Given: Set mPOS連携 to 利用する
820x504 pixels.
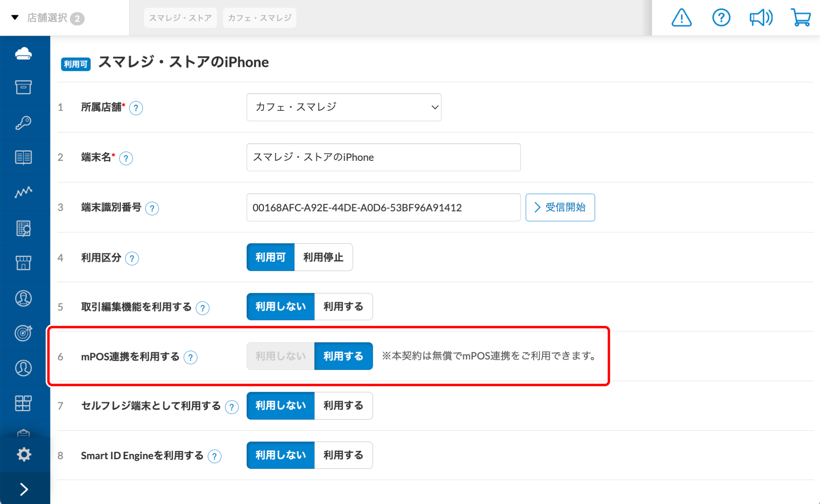Looking at the screenshot, I should 344,356.
